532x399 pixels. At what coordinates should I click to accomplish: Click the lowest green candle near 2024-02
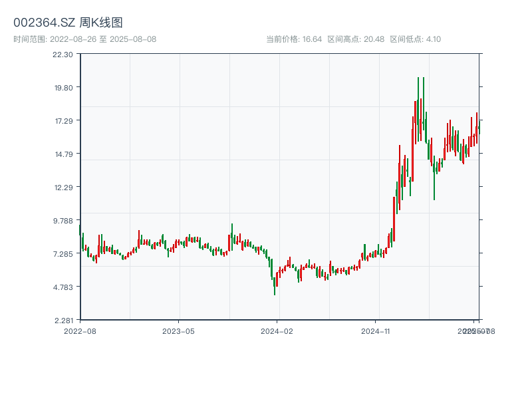275,286
